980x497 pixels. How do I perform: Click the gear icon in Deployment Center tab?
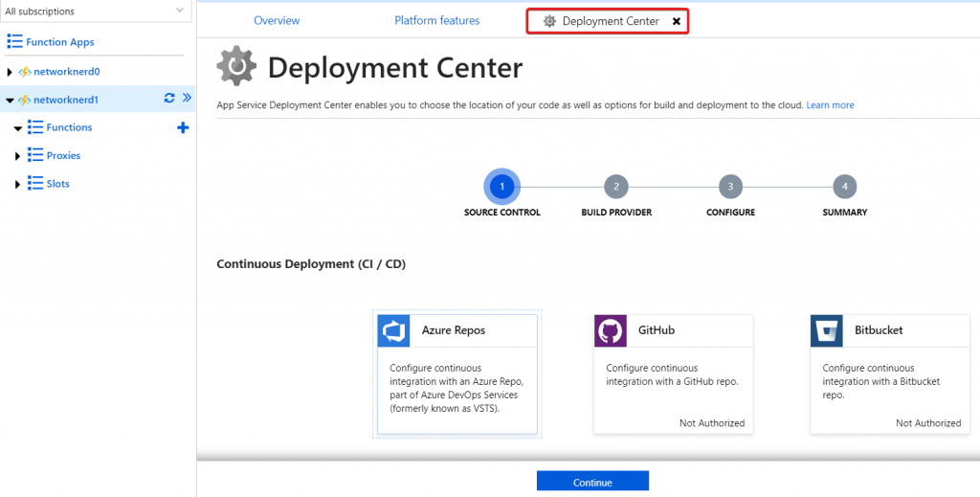coord(549,21)
